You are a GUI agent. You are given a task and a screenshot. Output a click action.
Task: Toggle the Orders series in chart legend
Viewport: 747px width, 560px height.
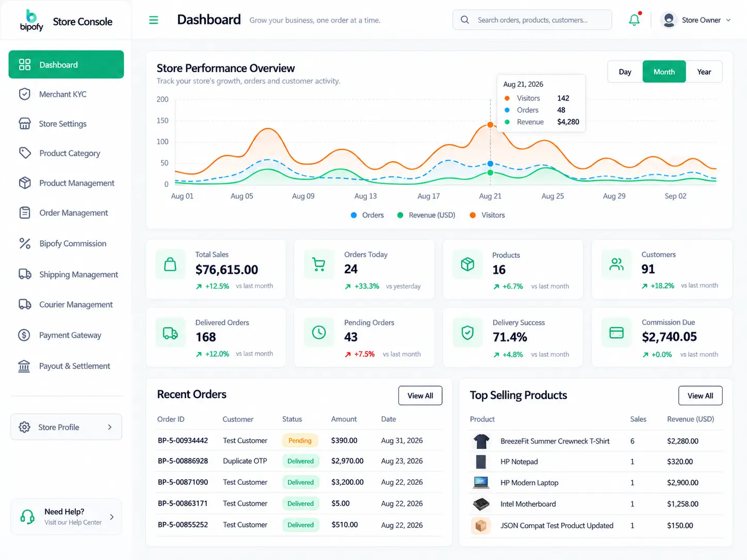(x=367, y=215)
